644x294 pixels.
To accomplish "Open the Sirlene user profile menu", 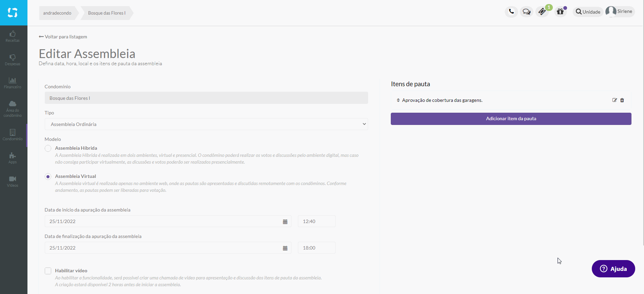I will 620,12.
